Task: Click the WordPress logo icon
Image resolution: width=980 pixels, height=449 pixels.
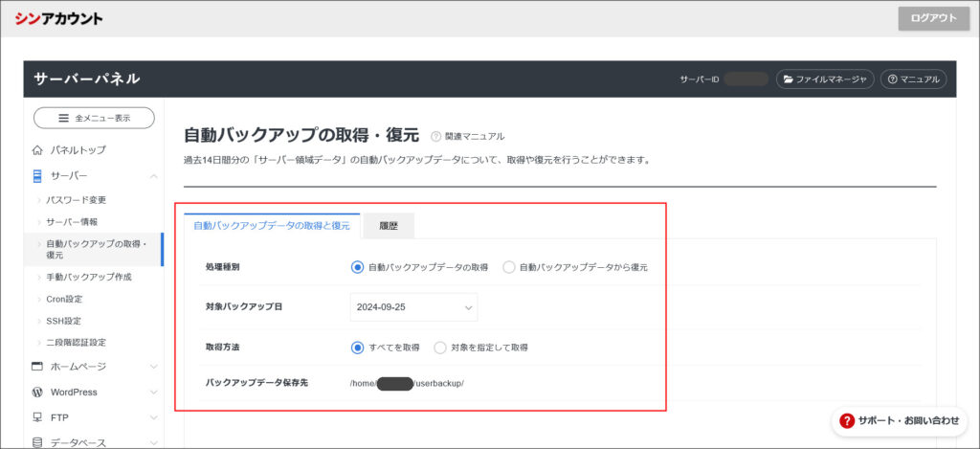Action: click(37, 393)
